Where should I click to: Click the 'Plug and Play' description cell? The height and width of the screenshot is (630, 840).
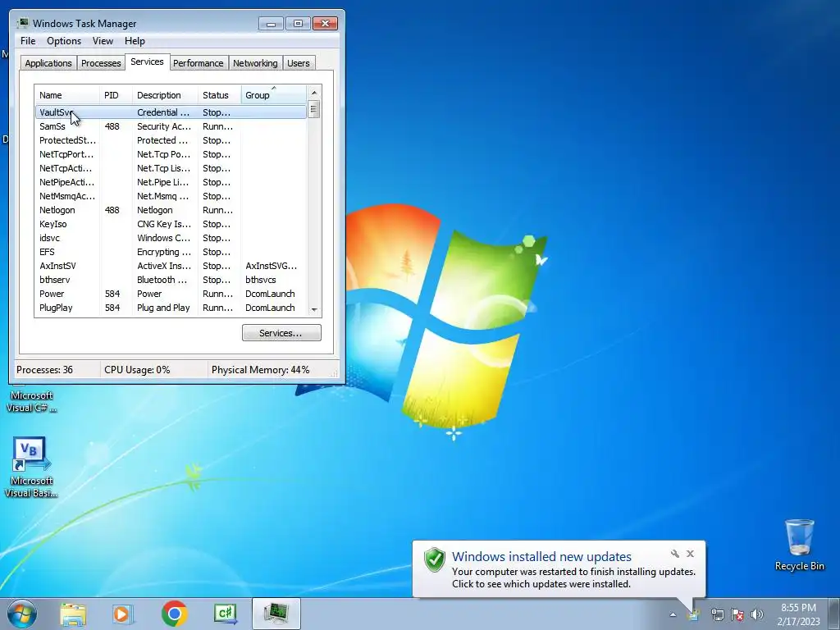click(163, 308)
